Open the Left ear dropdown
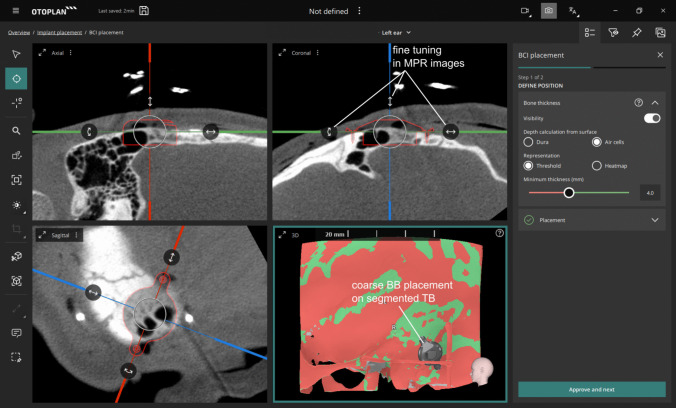 click(x=396, y=33)
